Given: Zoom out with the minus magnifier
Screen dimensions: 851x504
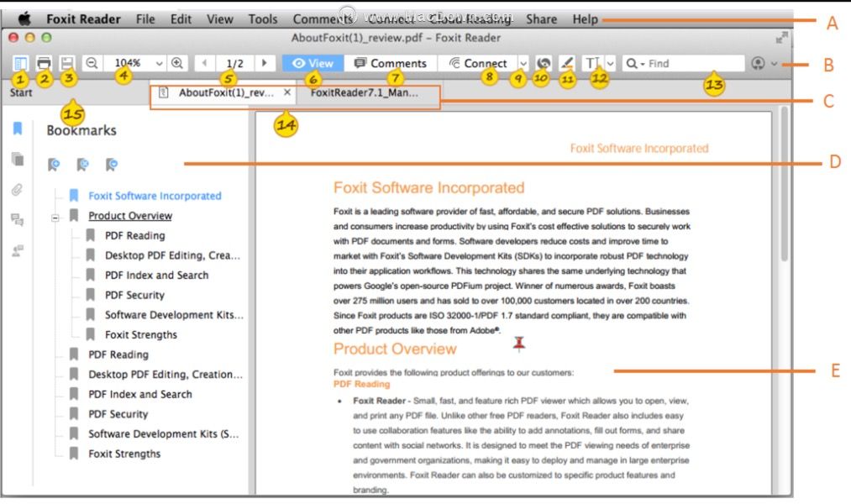Looking at the screenshot, I should point(92,63).
